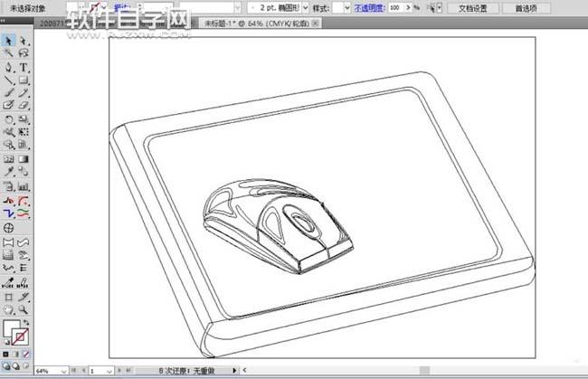Viewport: 588px width, 379px height.
Task: Go to the previous artboard arrow
Action: [x=83, y=370]
